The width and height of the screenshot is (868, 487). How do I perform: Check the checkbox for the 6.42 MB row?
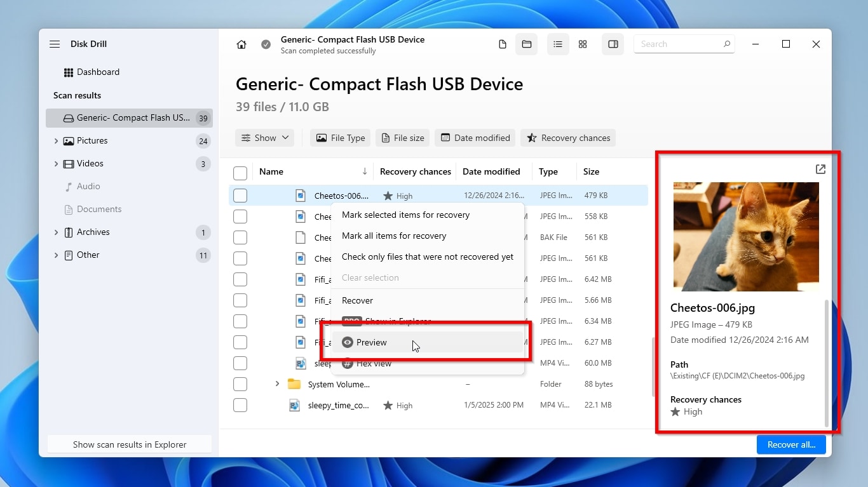click(240, 279)
